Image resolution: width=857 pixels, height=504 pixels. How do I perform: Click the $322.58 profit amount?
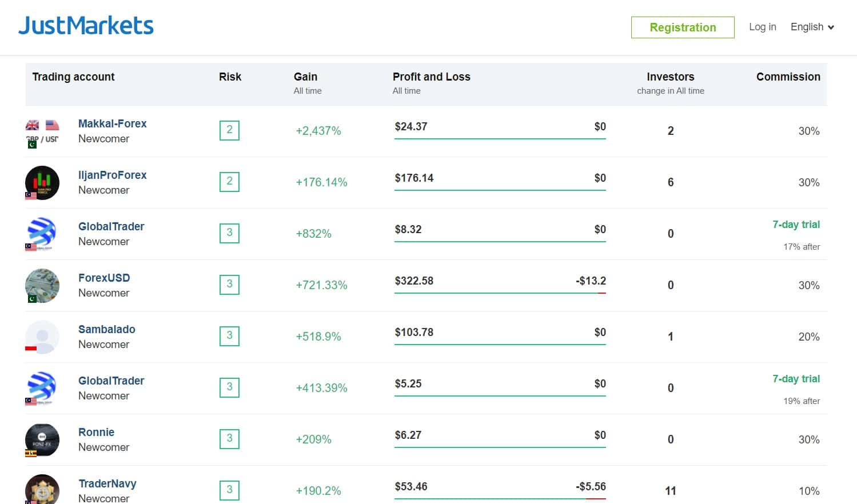[x=414, y=281]
